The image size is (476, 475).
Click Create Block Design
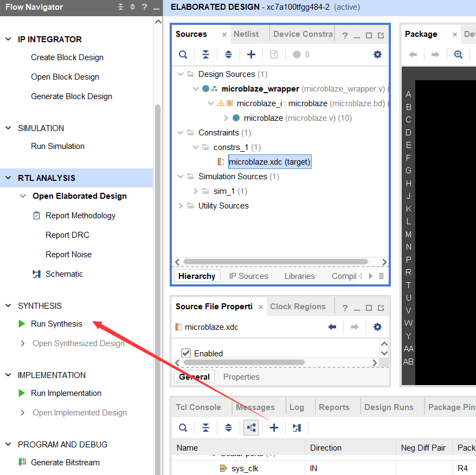[x=67, y=57]
